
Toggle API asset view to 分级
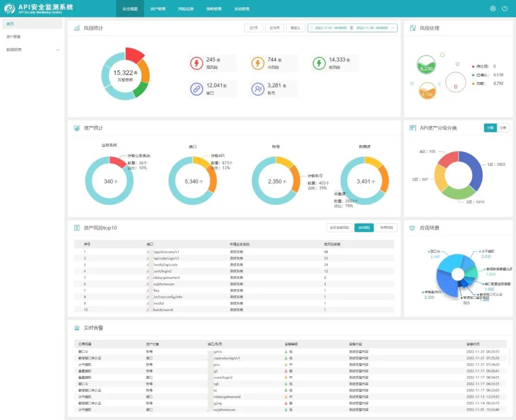pos(490,128)
